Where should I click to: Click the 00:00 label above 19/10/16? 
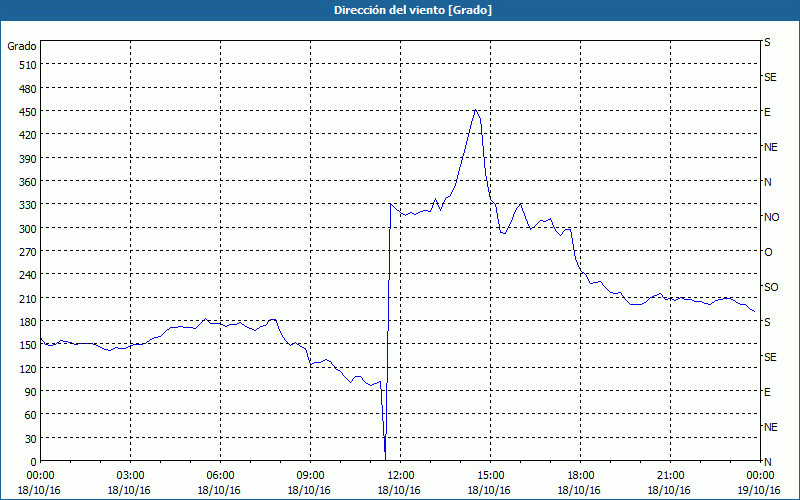pyautogui.click(x=760, y=476)
